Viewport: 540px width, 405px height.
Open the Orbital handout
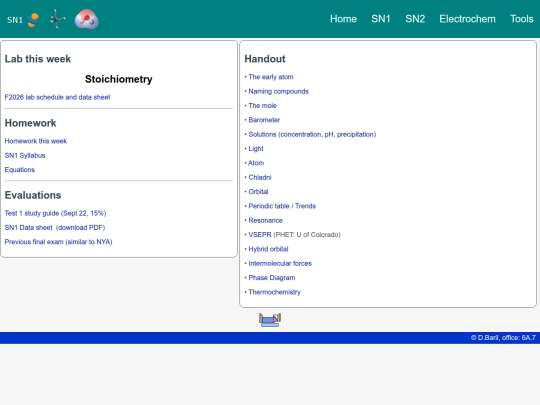258,191
